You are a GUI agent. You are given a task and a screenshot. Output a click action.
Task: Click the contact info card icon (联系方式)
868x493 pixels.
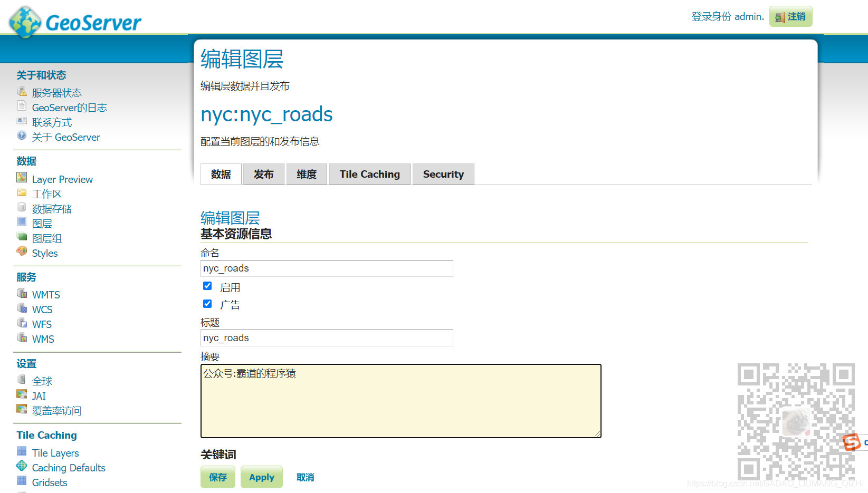[x=22, y=121]
